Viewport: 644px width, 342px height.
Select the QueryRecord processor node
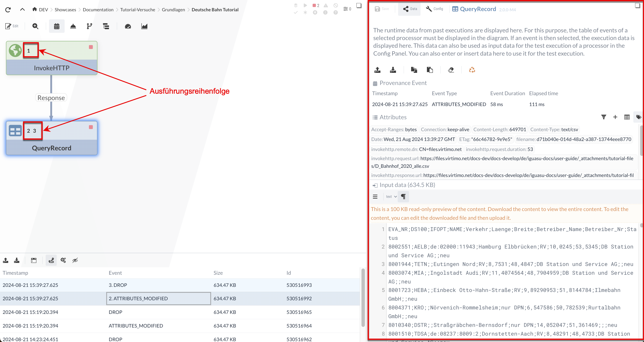(x=52, y=138)
